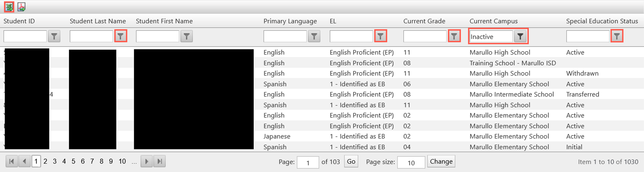Jump to page 6

[x=83, y=161]
